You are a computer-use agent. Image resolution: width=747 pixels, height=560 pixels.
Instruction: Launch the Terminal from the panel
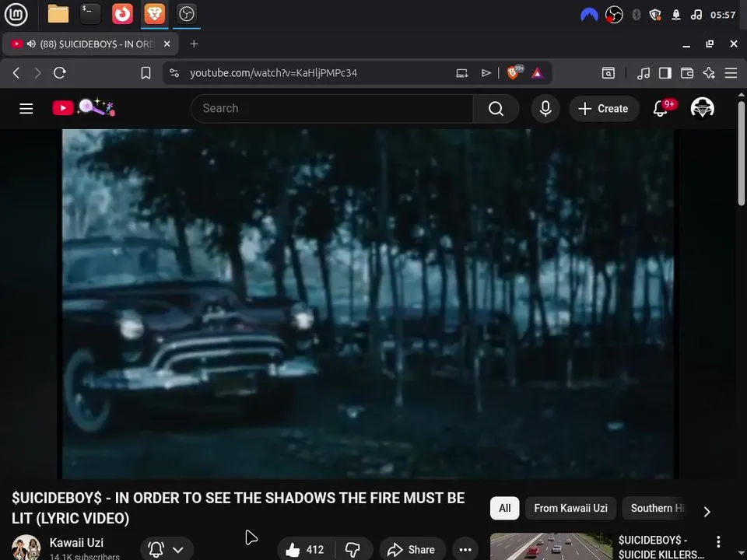click(x=90, y=14)
